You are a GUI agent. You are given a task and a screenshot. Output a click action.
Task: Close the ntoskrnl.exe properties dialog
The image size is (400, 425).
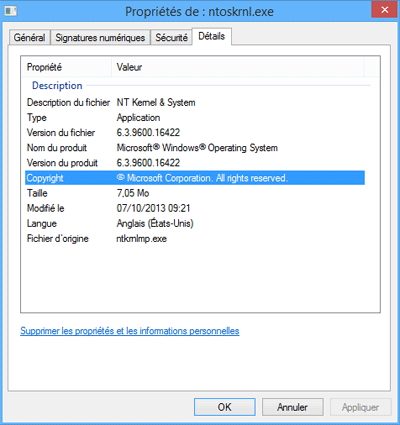tap(384, 10)
